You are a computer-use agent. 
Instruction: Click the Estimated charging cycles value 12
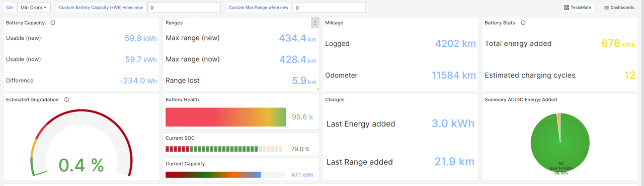pos(630,75)
